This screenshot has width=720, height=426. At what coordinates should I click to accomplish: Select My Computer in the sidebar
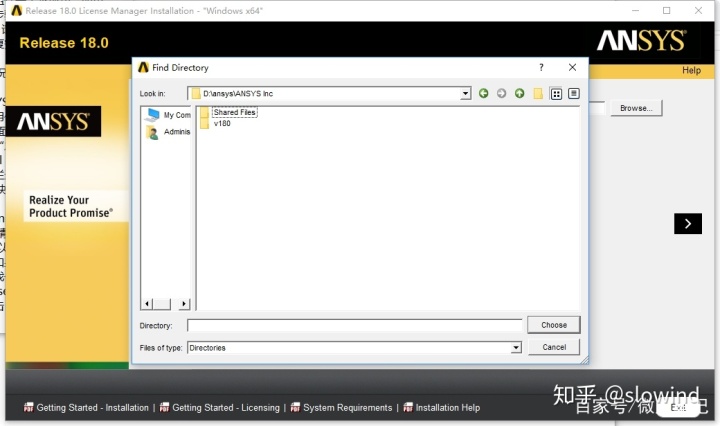(x=167, y=115)
